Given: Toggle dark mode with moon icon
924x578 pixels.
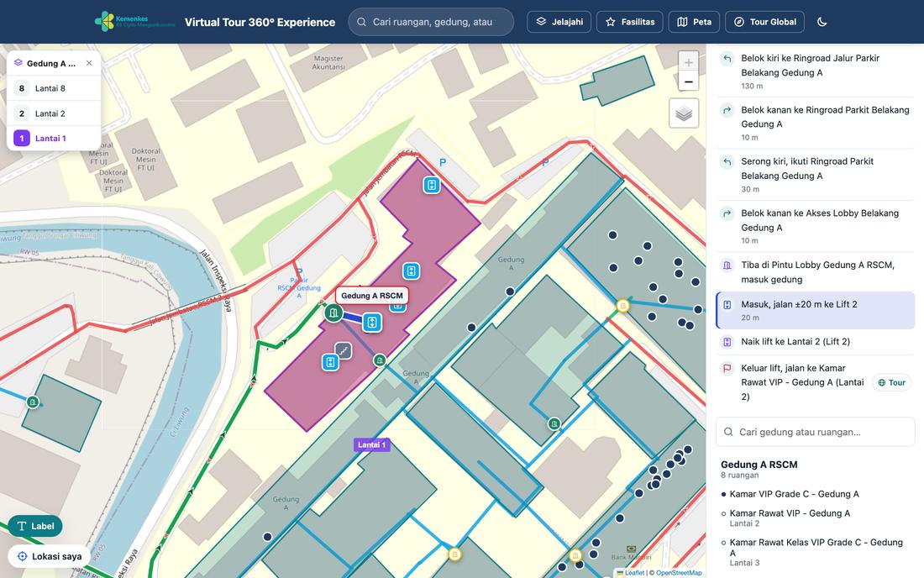Looking at the screenshot, I should [x=822, y=22].
